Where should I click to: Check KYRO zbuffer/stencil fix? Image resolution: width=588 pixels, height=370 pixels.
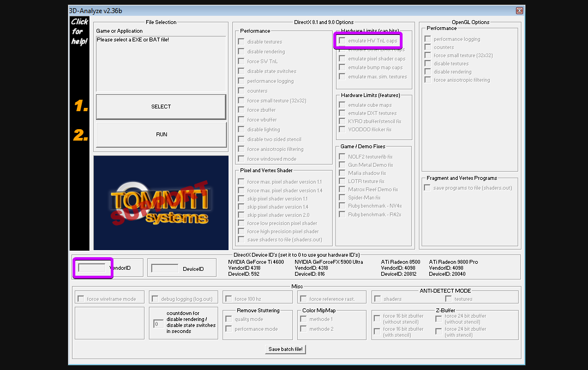tap(342, 122)
